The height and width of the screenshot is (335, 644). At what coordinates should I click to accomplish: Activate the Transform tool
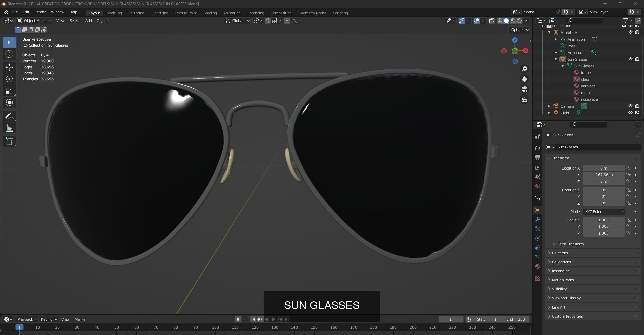click(x=9, y=103)
